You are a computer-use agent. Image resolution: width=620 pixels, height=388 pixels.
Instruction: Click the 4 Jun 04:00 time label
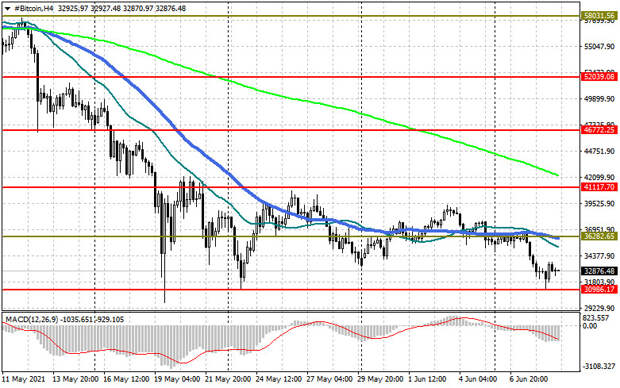(x=478, y=379)
